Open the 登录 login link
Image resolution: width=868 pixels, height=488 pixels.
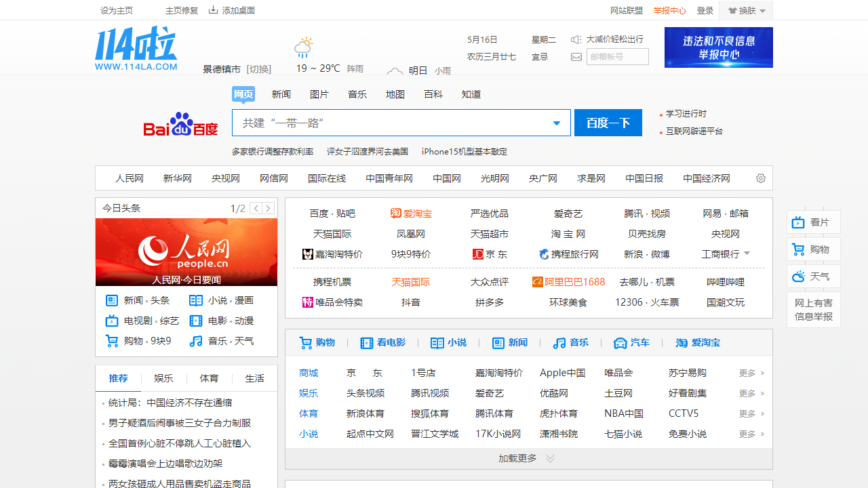click(705, 10)
